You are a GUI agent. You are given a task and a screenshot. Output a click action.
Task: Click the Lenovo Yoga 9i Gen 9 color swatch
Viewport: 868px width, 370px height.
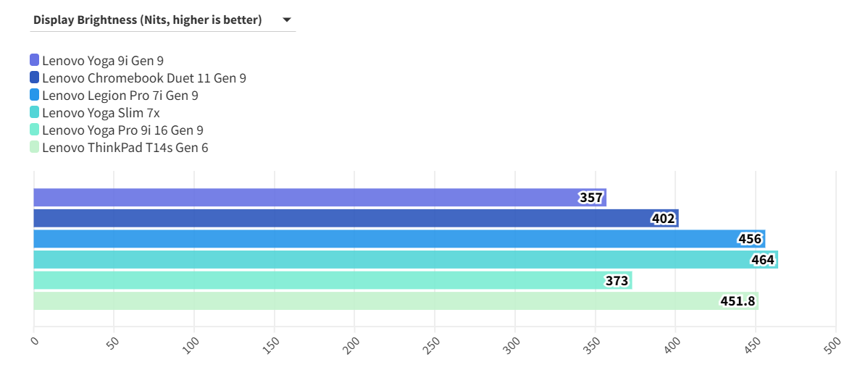click(x=35, y=60)
